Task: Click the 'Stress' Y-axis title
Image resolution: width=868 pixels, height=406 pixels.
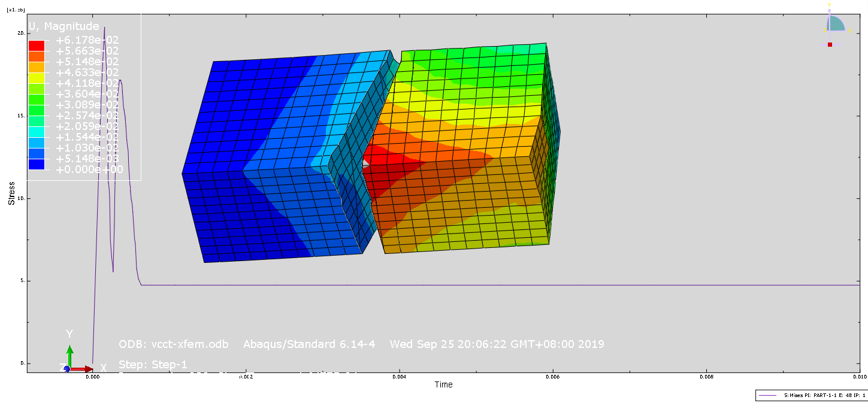Action: [x=11, y=194]
